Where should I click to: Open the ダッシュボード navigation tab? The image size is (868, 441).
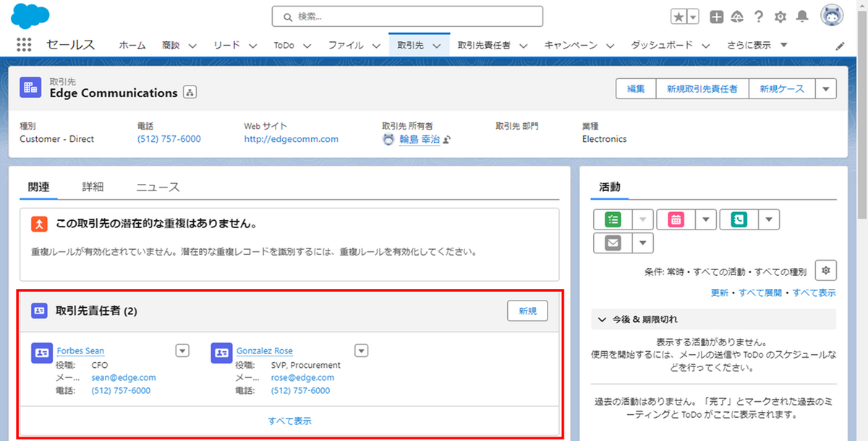[662, 45]
